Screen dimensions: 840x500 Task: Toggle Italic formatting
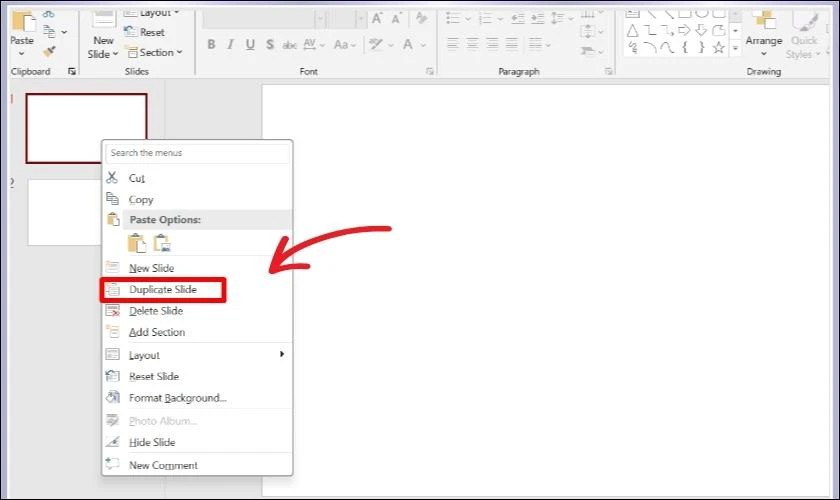(230, 44)
